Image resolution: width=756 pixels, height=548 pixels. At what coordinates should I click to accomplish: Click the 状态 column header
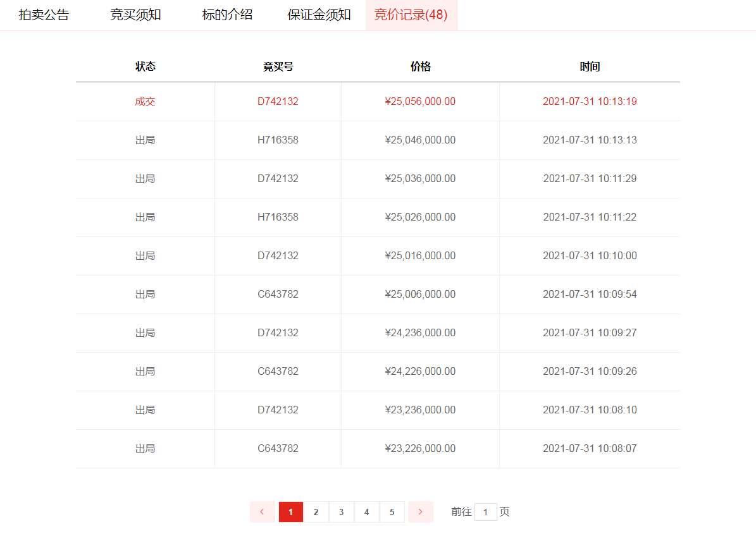tap(145, 66)
